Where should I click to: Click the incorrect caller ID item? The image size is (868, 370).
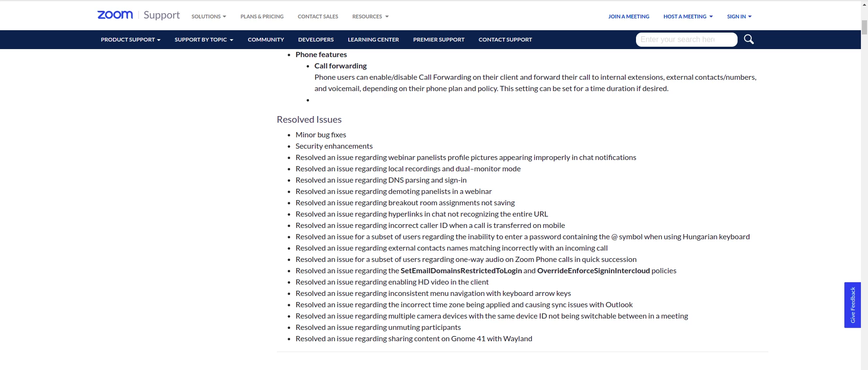(x=430, y=226)
